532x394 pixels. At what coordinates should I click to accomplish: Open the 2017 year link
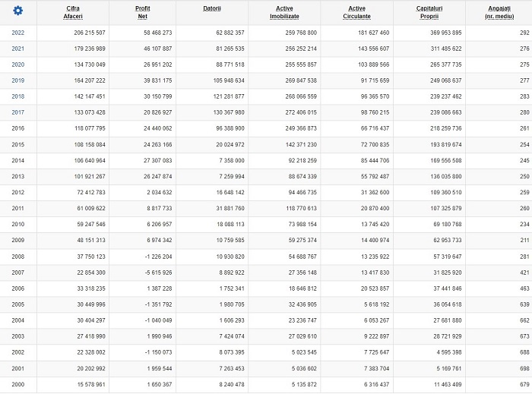click(18, 112)
